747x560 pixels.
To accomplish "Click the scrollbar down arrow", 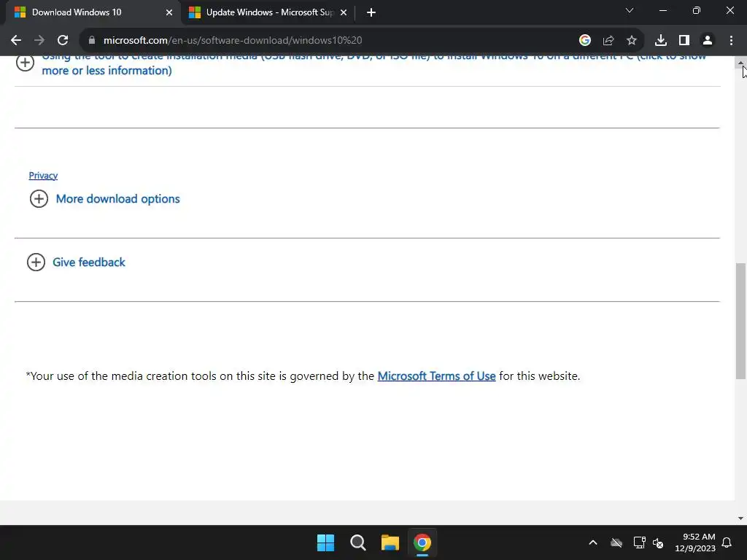I will click(741, 518).
